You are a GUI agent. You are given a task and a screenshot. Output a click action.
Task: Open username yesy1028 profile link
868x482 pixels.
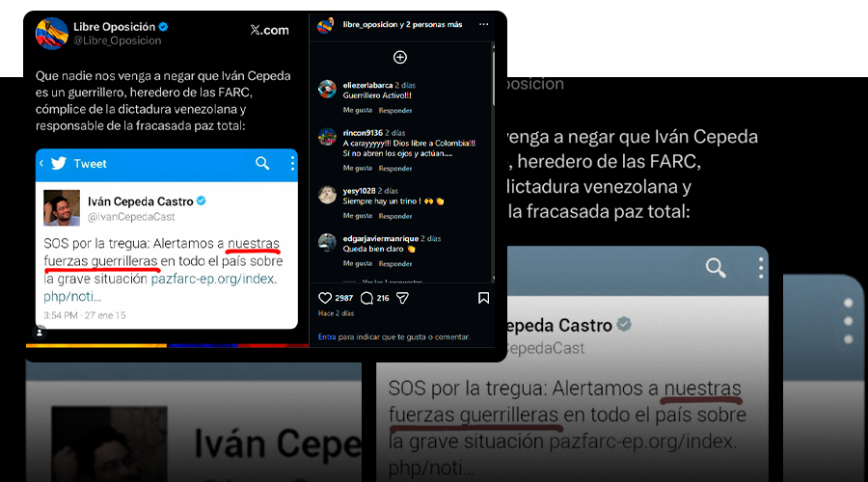pyautogui.click(x=359, y=190)
